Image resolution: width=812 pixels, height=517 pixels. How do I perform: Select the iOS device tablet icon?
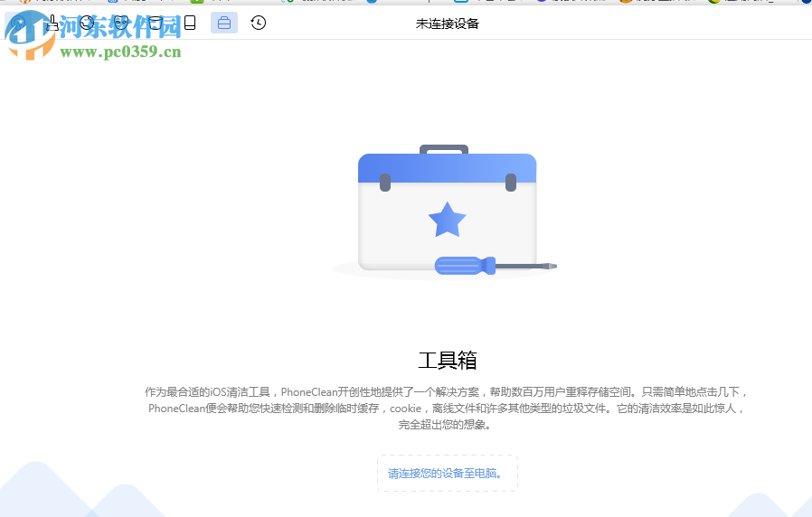190,23
